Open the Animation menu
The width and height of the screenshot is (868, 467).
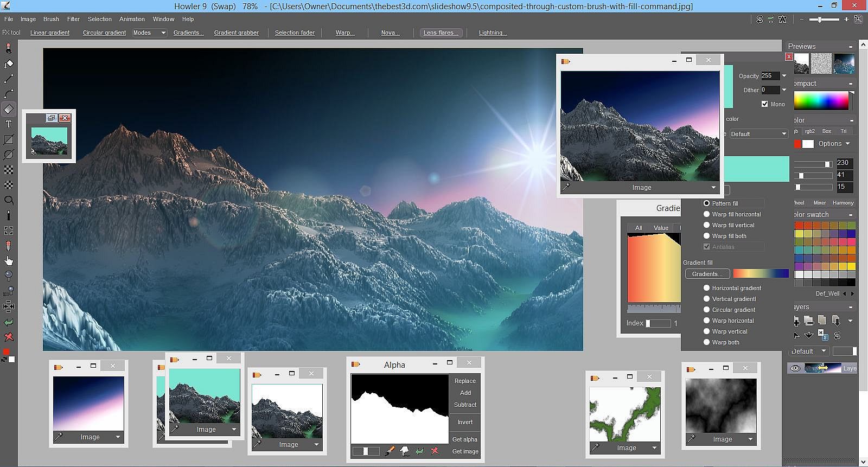coord(132,19)
